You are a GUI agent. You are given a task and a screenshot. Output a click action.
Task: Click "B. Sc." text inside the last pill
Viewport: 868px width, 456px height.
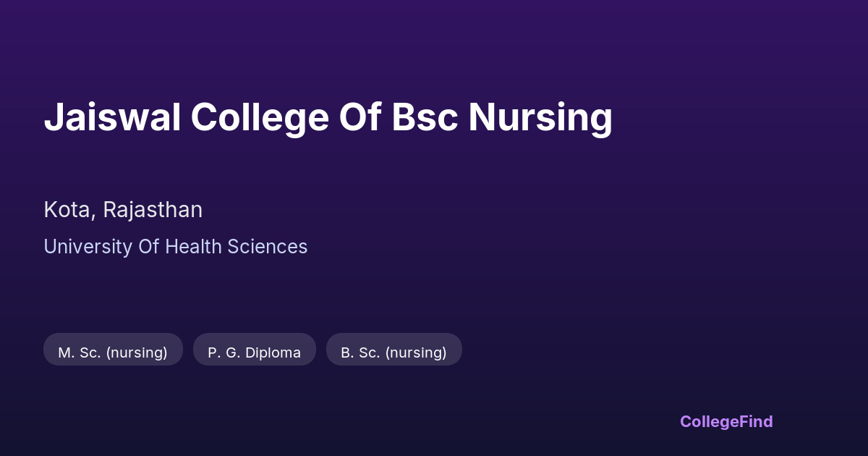point(359,352)
